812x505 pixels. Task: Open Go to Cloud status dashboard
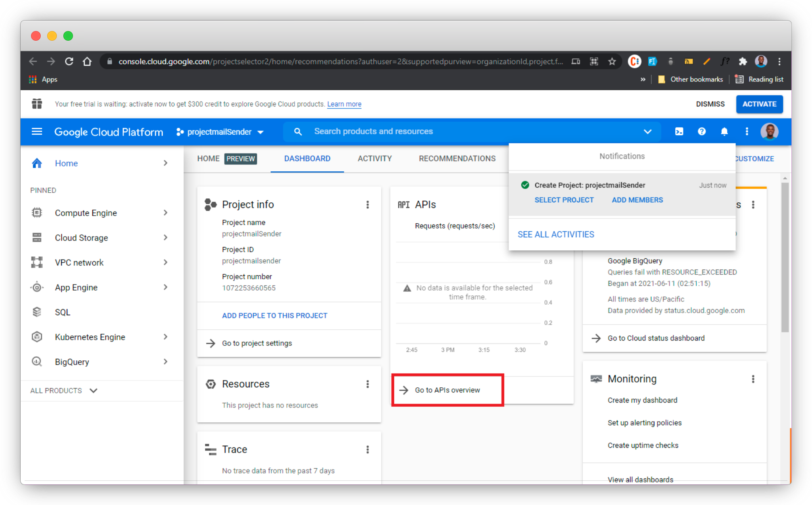tap(656, 338)
